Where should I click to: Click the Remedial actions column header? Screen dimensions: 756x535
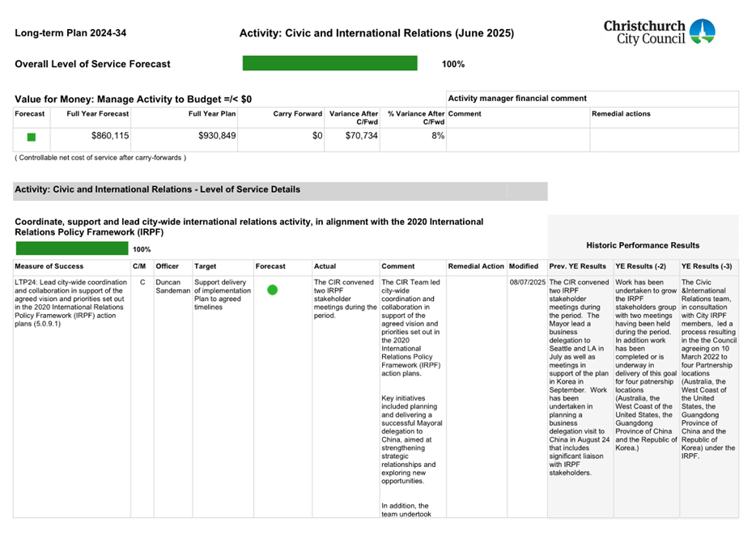(x=622, y=114)
